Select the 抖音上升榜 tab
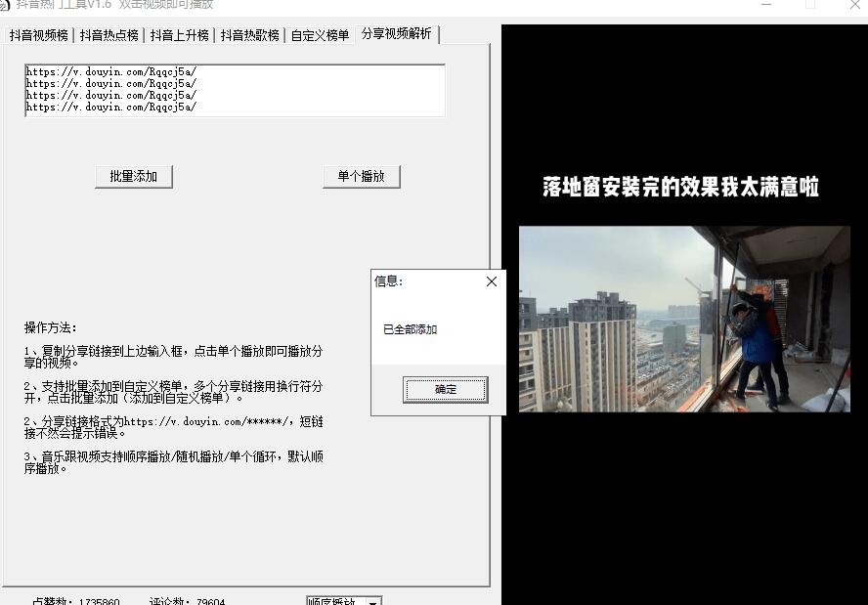This screenshot has width=868, height=605. pos(179,35)
